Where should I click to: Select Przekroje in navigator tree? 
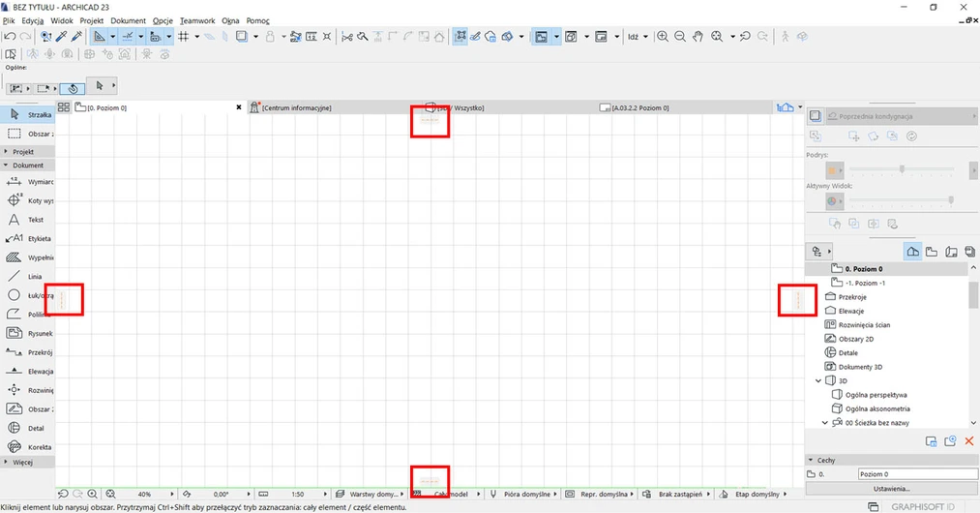852,297
